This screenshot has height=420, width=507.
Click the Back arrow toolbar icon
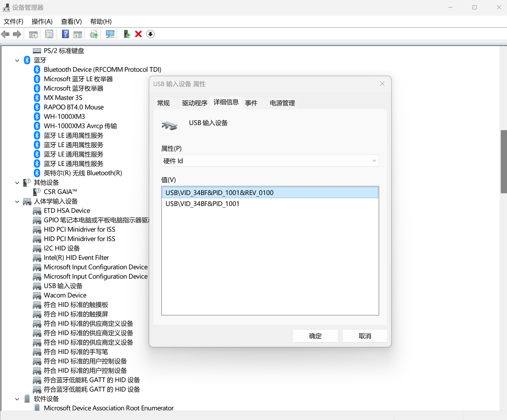tap(5, 34)
